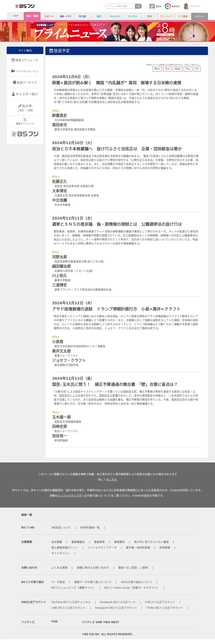215x644 pixels.
Task: Open TikTok BSフジ公式アカウント link
Action: 165,608
